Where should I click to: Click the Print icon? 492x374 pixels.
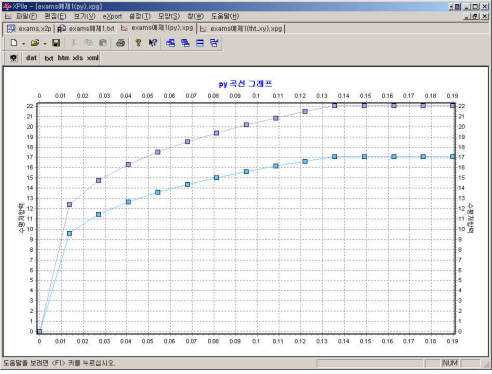120,43
